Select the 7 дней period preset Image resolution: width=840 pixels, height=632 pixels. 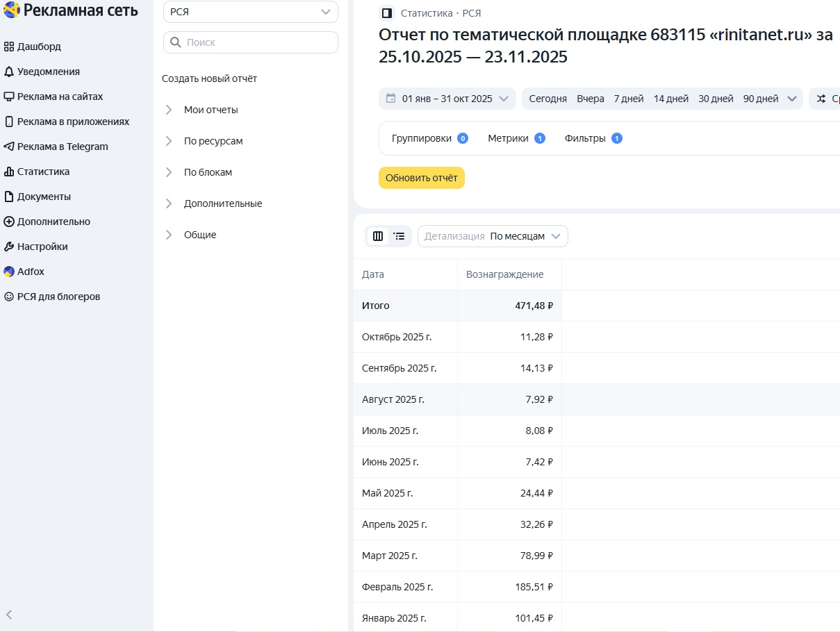(x=628, y=99)
